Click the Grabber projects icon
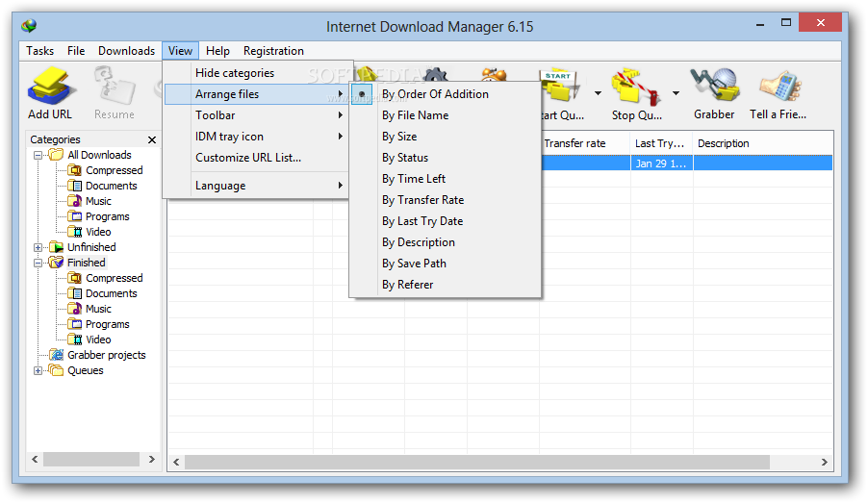 coord(56,355)
